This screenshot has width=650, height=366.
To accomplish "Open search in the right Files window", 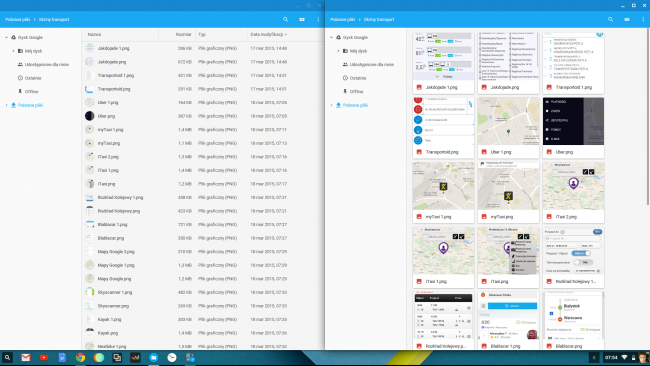I will click(610, 19).
